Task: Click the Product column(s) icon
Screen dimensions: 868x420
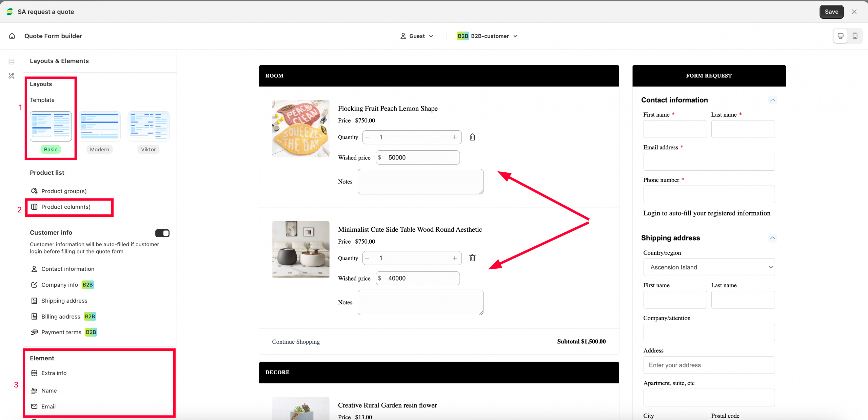Action: 34,207
